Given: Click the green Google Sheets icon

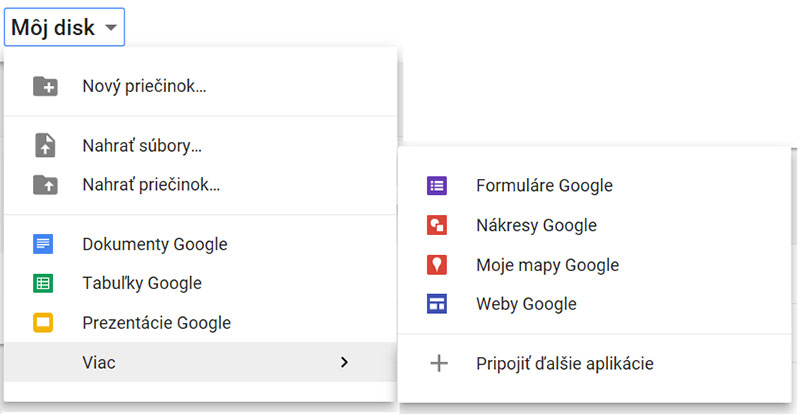Looking at the screenshot, I should pyautogui.click(x=43, y=283).
